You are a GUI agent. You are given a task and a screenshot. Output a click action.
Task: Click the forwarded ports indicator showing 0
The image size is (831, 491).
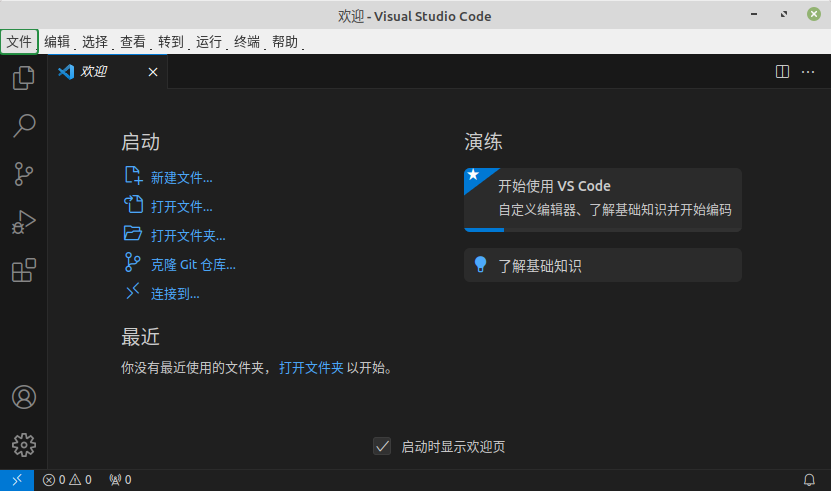120,480
